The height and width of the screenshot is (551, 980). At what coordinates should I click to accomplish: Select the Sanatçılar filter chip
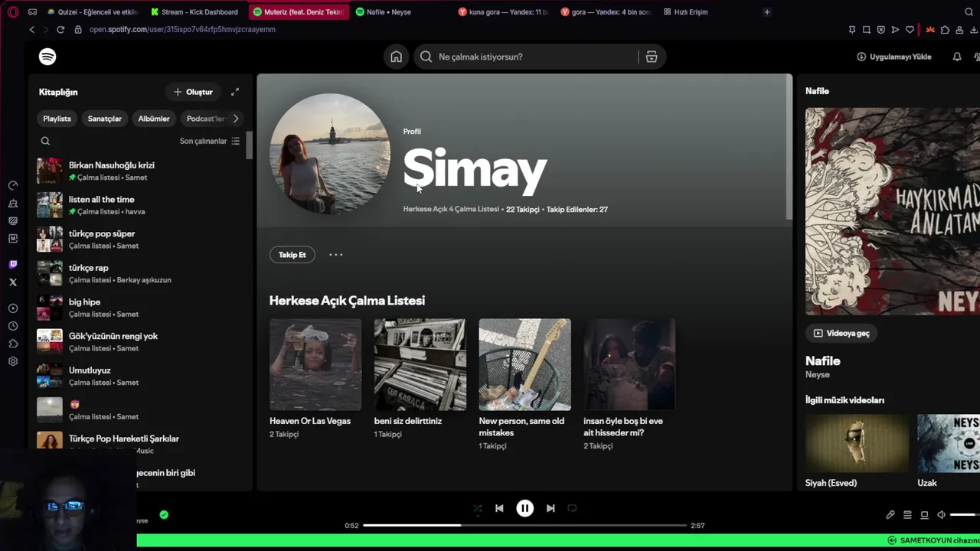[104, 119]
